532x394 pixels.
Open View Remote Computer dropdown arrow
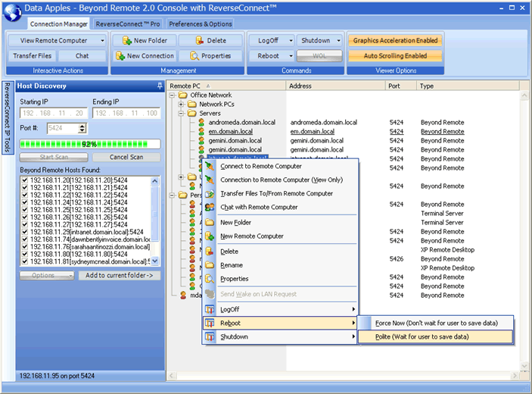[x=102, y=41]
